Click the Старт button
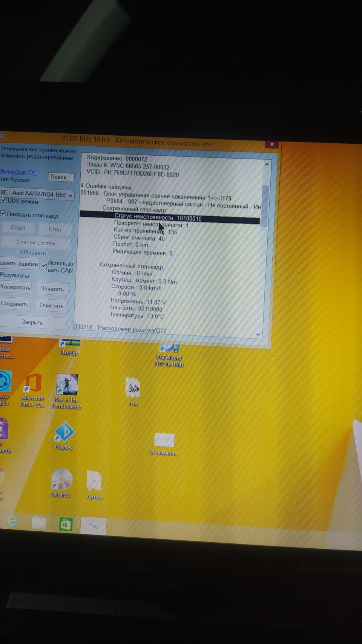Screen dimensions: 362x644 [x=18, y=228]
